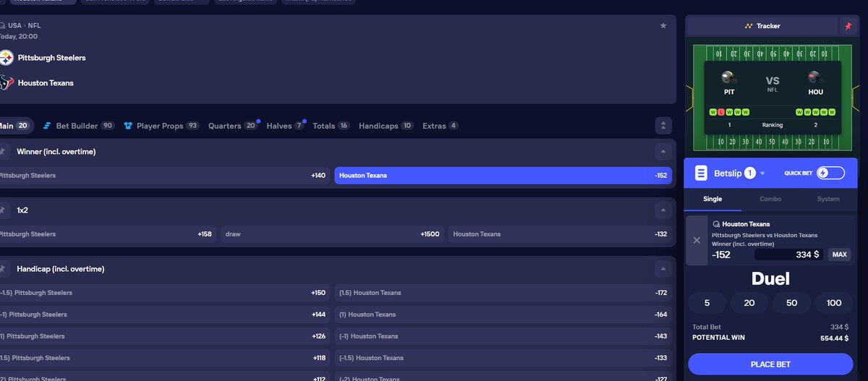Open the Quarters markets tab

[x=233, y=126]
